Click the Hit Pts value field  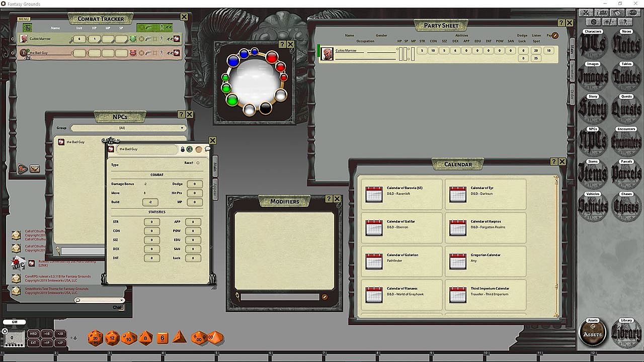point(195,193)
